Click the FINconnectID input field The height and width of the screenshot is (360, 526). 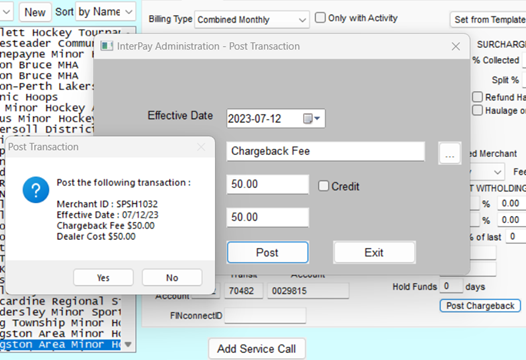(x=265, y=315)
